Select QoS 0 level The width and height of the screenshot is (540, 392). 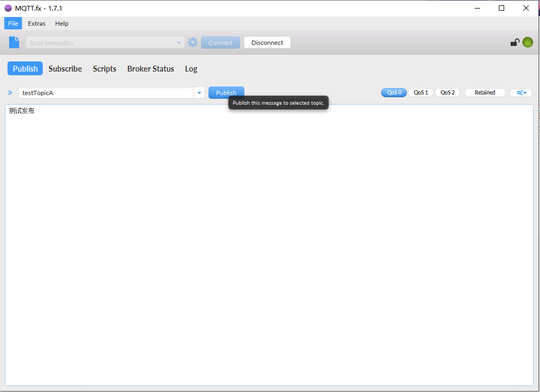pyautogui.click(x=394, y=92)
